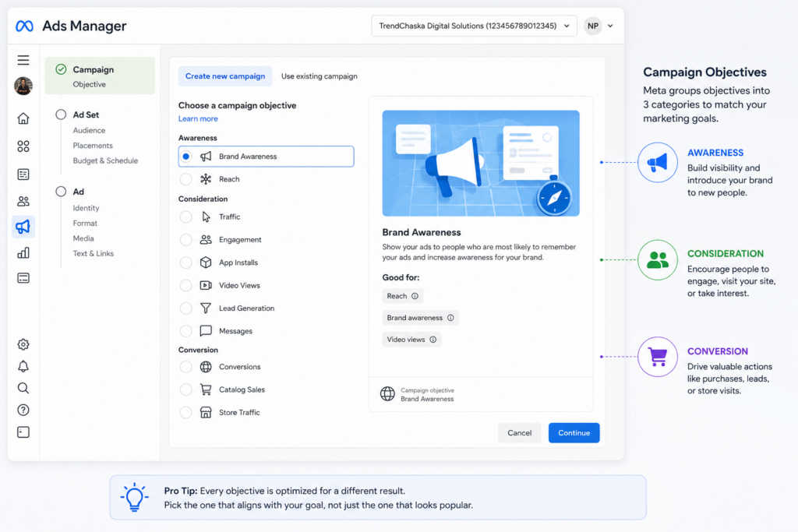Screen dimensions: 798x532
Task: Switch to Create new campaign tab
Action: point(225,76)
